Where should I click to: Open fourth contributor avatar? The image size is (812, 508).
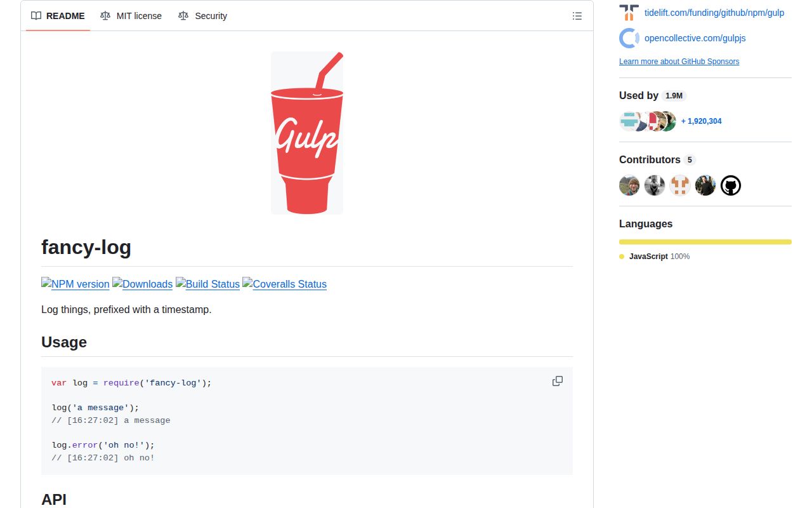point(705,185)
